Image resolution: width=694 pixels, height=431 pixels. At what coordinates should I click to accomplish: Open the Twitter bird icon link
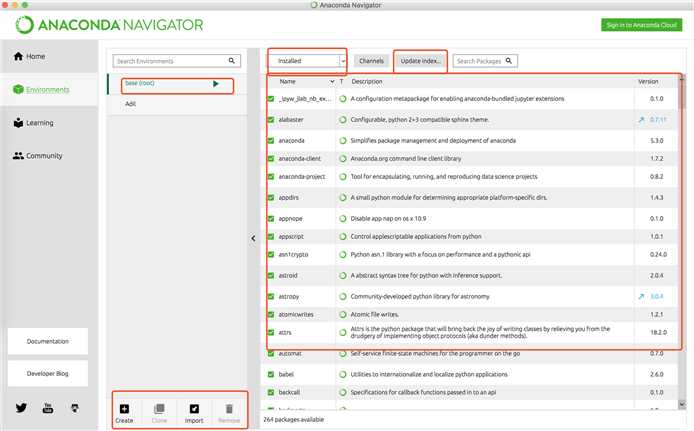pos(21,408)
